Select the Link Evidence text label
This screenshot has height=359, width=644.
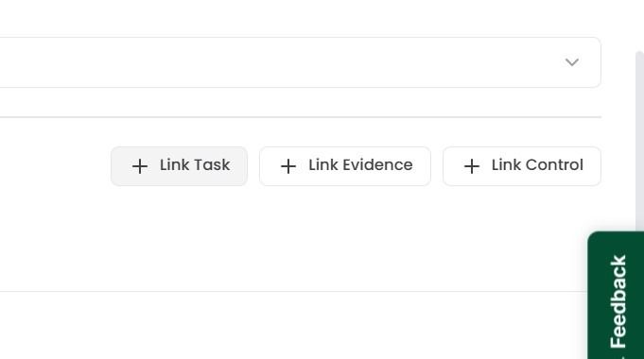coord(360,165)
